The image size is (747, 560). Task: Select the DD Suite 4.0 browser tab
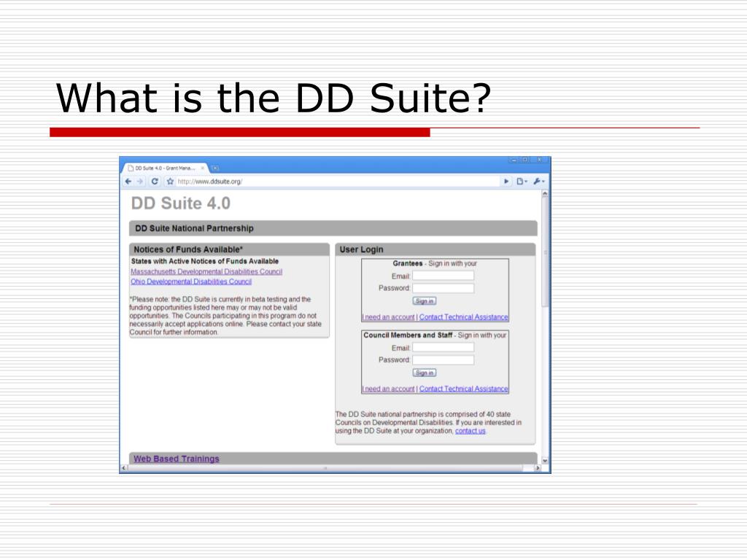[164, 168]
